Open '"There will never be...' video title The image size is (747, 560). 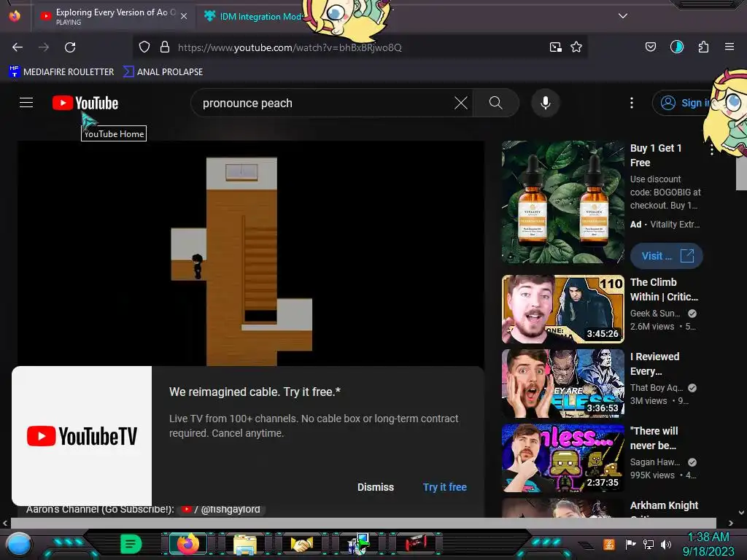tap(654, 438)
